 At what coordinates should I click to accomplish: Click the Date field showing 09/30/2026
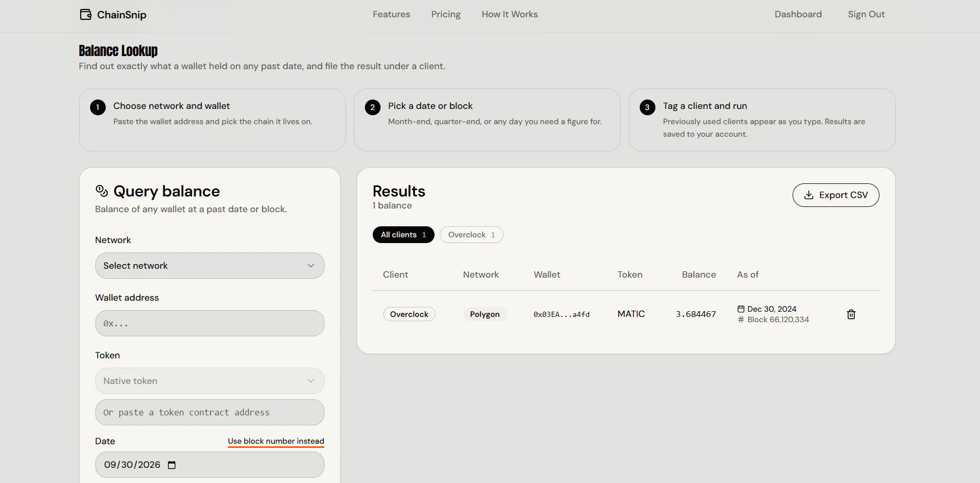coord(209,465)
